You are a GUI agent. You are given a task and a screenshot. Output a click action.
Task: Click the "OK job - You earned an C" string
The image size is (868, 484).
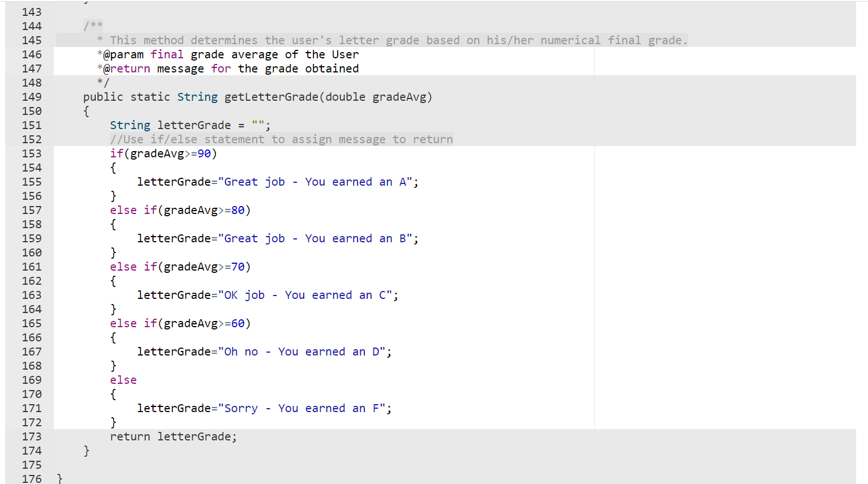305,295
